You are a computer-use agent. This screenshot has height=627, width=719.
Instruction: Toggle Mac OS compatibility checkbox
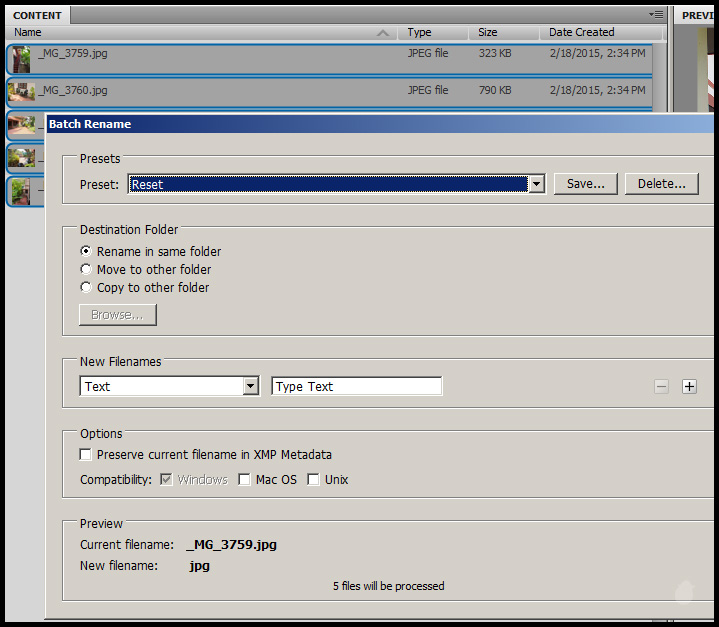244,480
